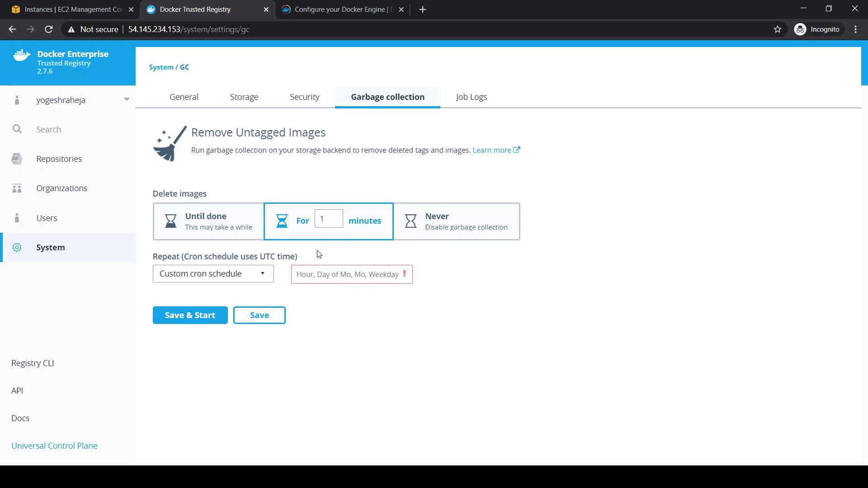Expand the yogeshraheja user menu arrow

click(127, 99)
